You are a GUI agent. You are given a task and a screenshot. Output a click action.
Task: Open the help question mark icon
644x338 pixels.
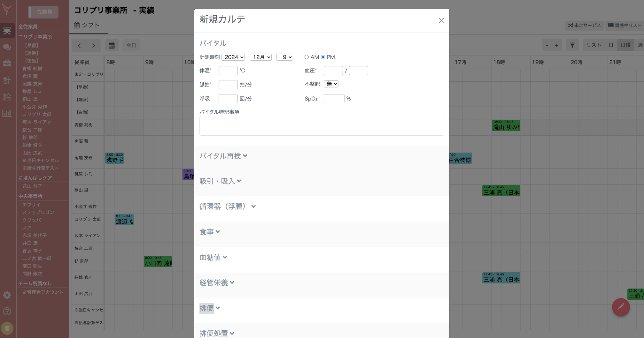(x=7, y=311)
